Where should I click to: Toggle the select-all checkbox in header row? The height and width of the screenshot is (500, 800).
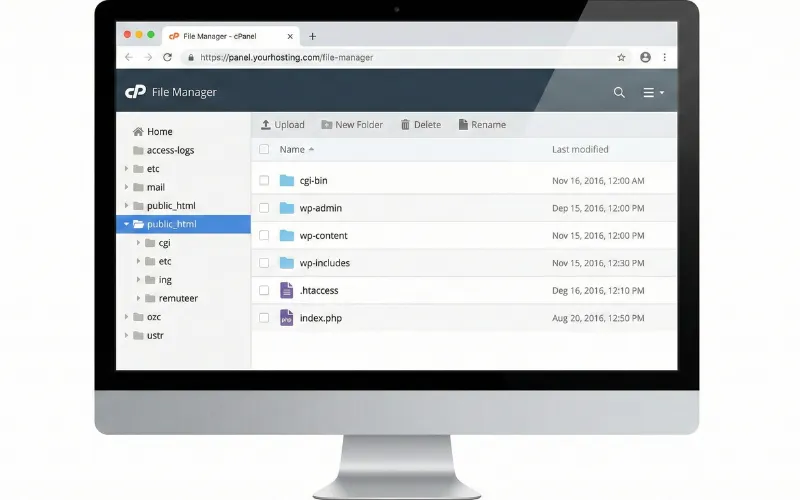[264, 149]
